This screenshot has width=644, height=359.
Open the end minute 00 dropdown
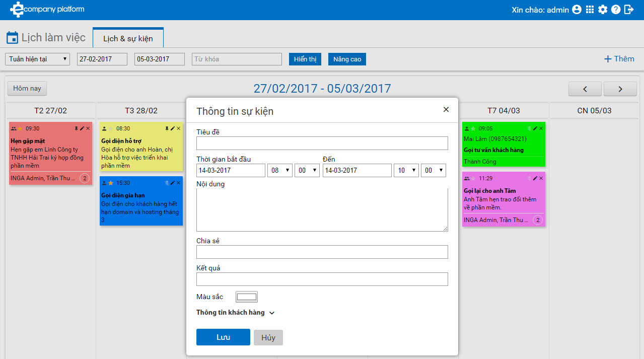coord(434,170)
